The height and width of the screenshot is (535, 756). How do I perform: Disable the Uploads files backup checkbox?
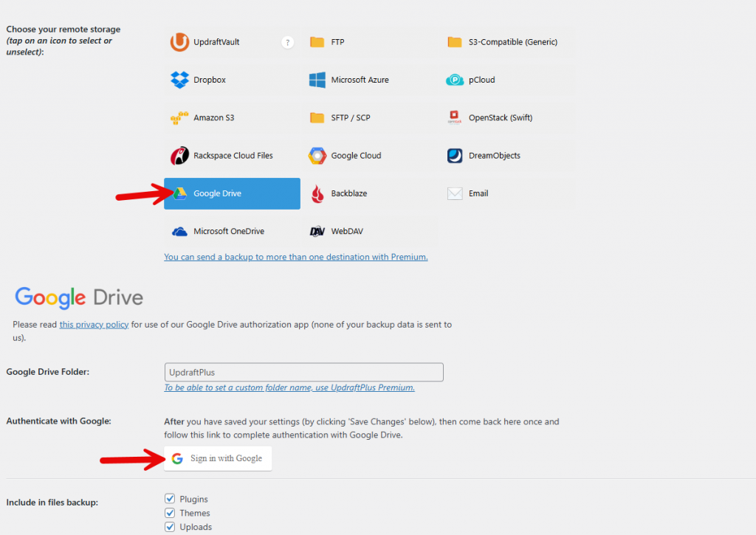[x=170, y=526]
